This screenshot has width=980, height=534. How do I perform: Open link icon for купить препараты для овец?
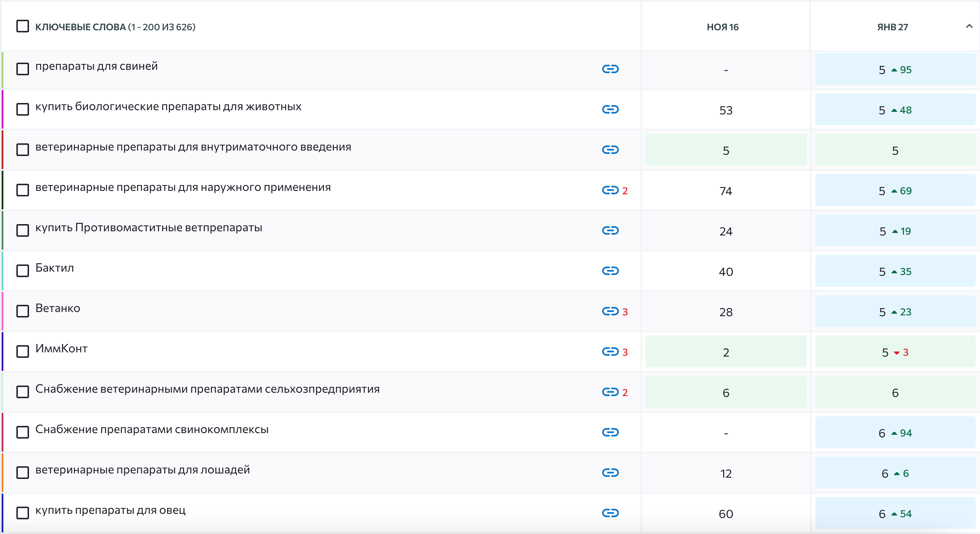pyautogui.click(x=610, y=513)
